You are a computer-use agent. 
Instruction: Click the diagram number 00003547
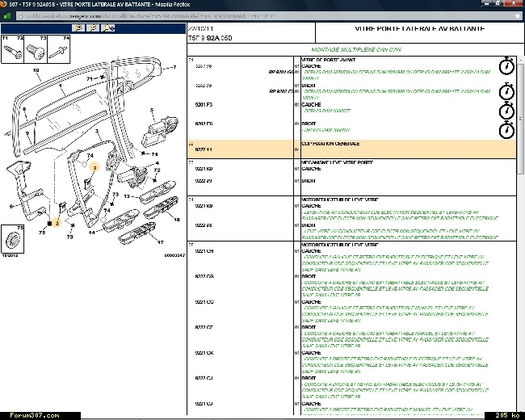coord(174,255)
